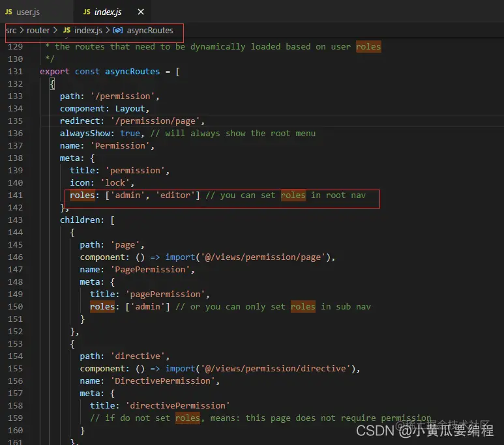This screenshot has height=445, width=504.
Task: Click the JS icon on index.js tab
Action: pos(87,12)
